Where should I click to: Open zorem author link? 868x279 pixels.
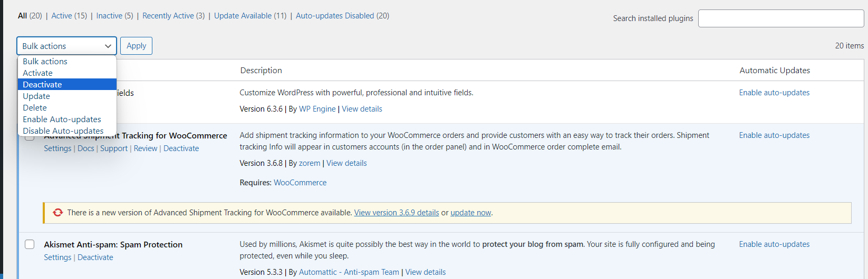coord(310,163)
